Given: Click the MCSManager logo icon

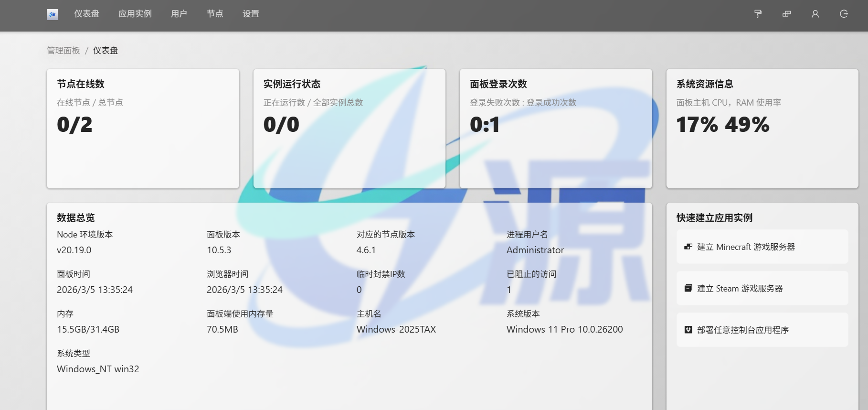Looking at the screenshot, I should coord(53,14).
